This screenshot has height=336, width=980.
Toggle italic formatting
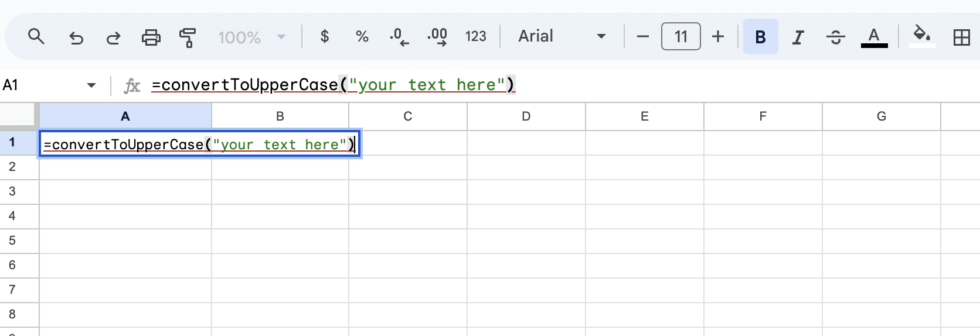[x=798, y=37]
